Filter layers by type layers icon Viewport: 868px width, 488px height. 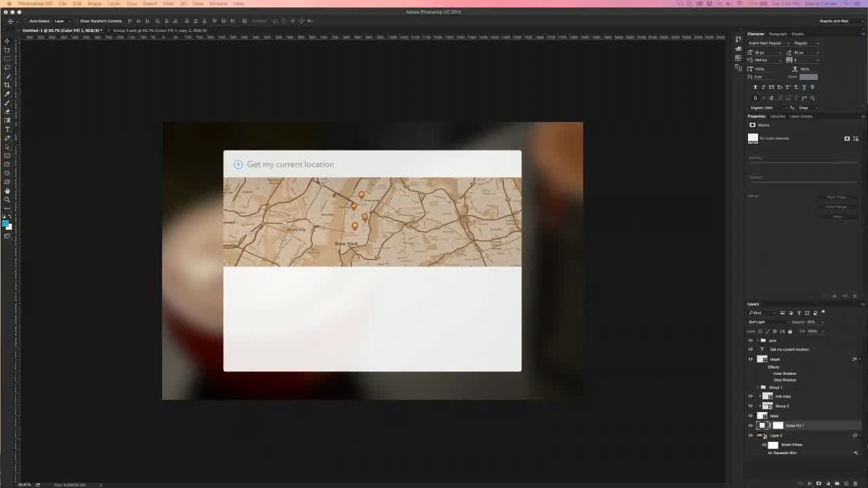(799, 312)
